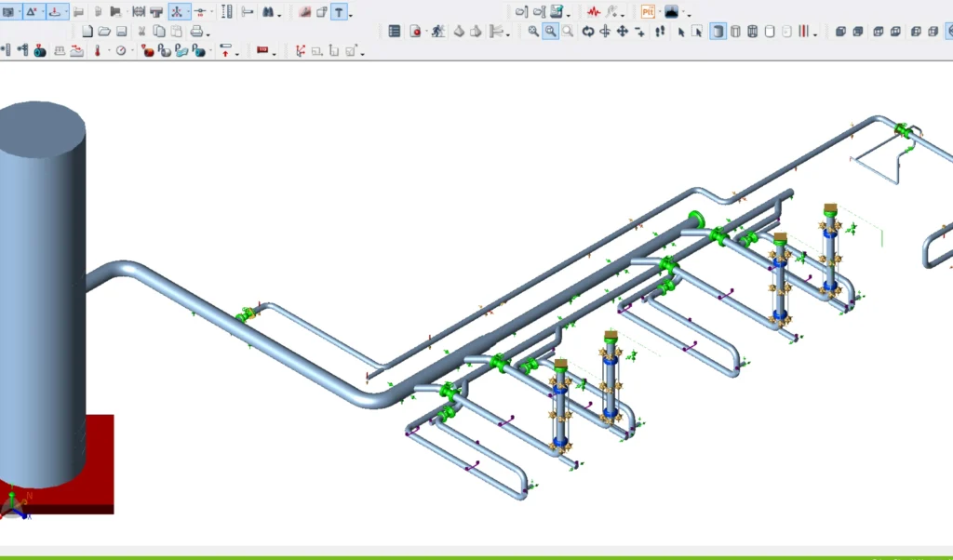Image resolution: width=953 pixels, height=560 pixels.
Task: Toggle the highlighted solid shaded view mode
Action: 718,32
